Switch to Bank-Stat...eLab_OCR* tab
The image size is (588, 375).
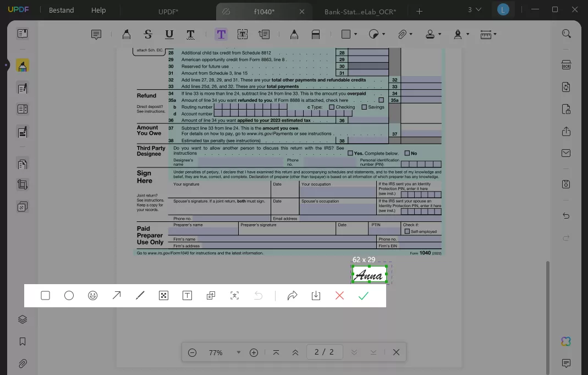360,12
